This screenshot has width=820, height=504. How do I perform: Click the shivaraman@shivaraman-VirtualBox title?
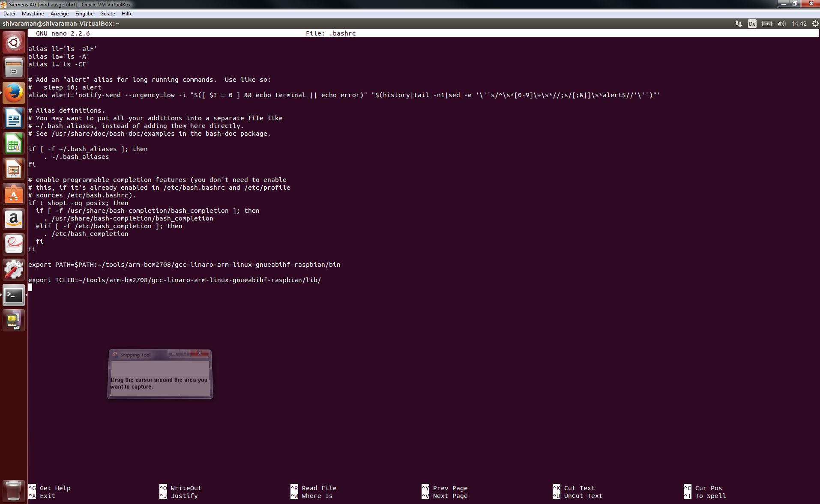(61, 24)
